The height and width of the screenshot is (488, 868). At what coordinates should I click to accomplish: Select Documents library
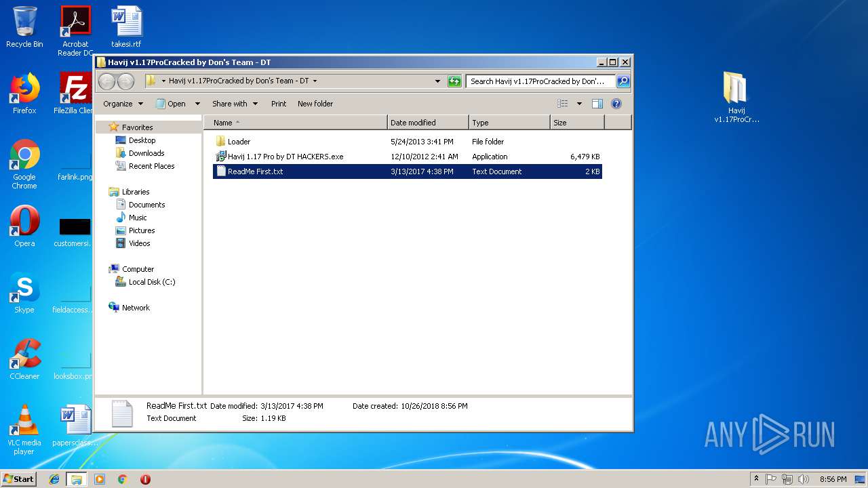[x=146, y=205]
